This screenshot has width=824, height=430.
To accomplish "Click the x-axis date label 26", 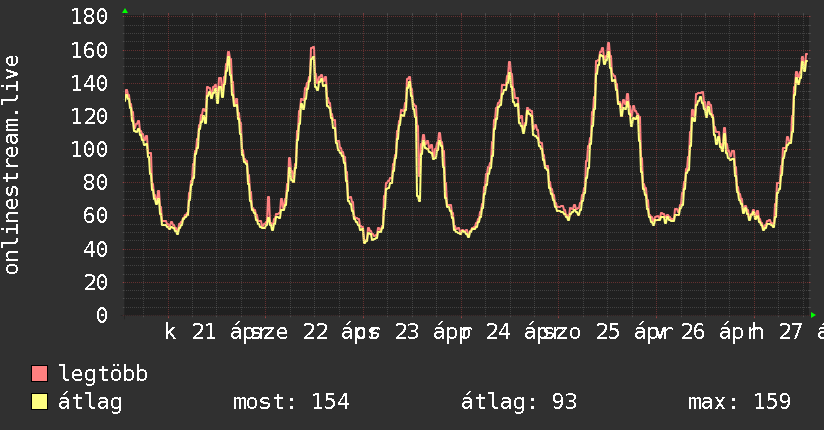I will click(693, 332).
